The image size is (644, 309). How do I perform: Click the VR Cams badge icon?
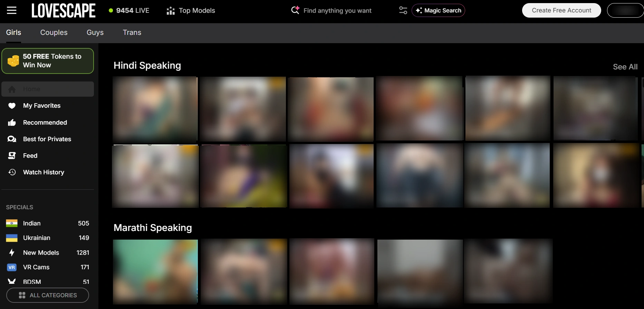(x=12, y=267)
